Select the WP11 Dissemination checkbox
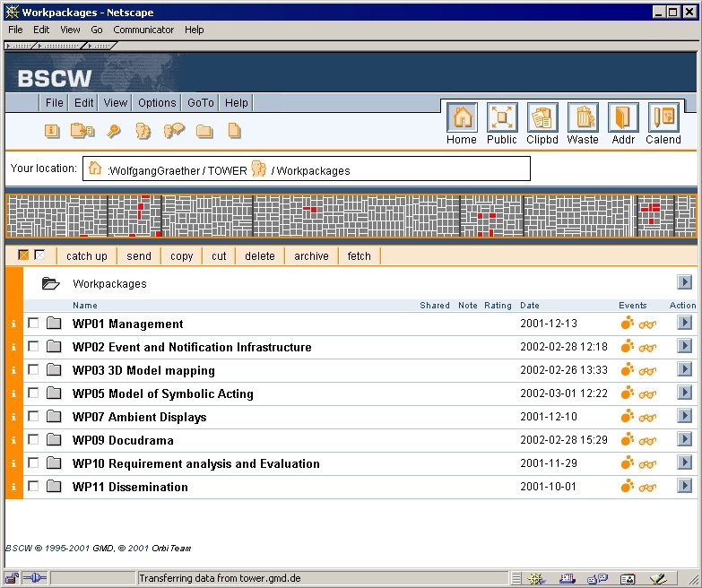Image resolution: width=702 pixels, height=588 pixels. pyautogui.click(x=33, y=487)
